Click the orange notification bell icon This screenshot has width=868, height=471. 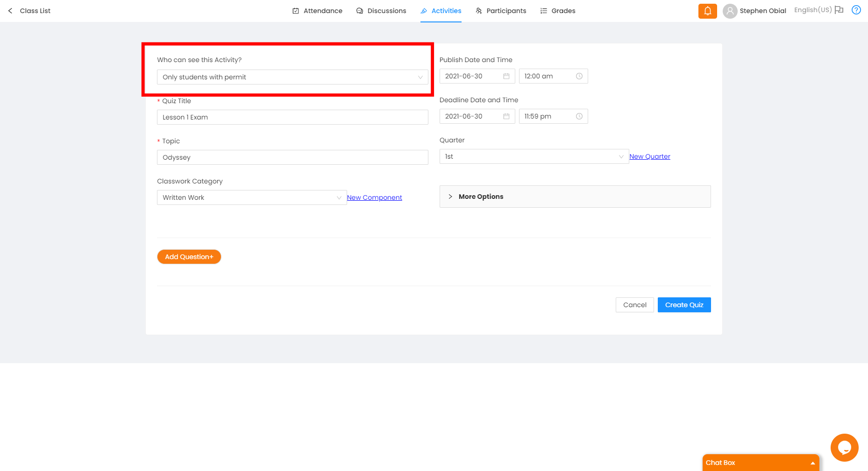pyautogui.click(x=707, y=11)
